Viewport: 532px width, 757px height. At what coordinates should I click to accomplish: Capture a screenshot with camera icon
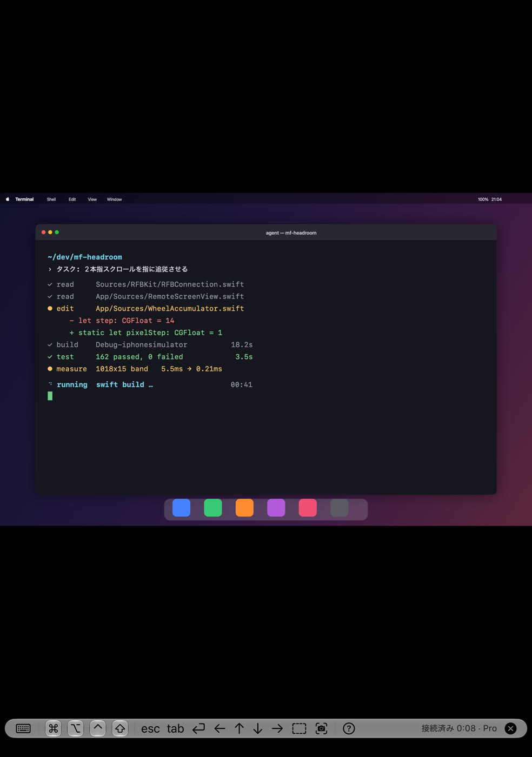321,728
